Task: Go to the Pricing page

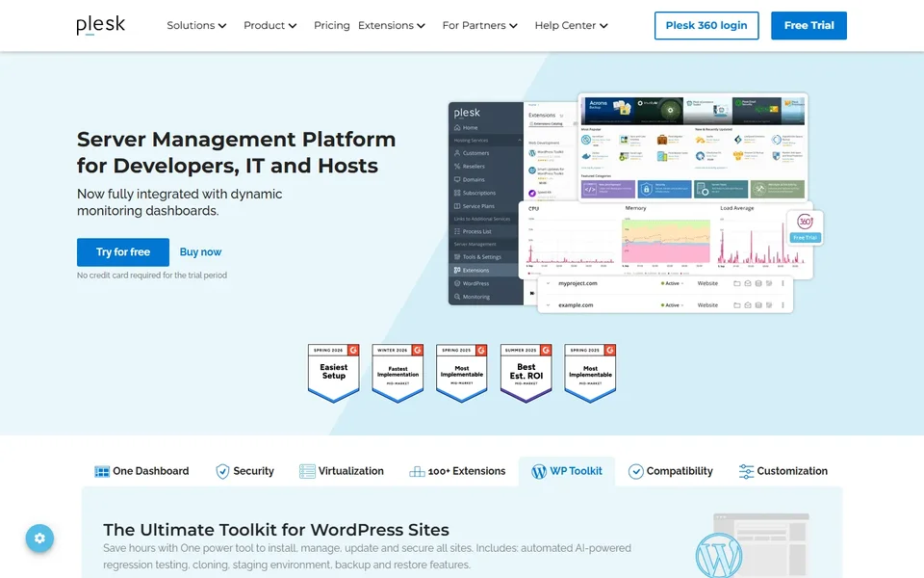Action: tap(331, 25)
